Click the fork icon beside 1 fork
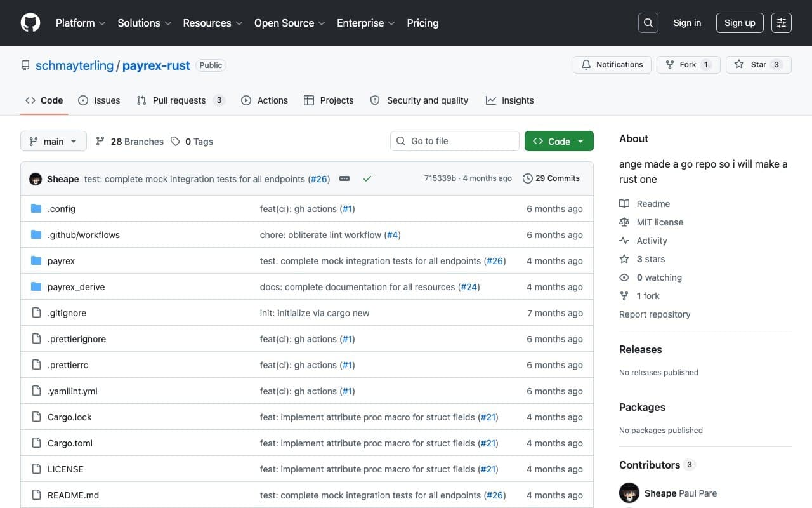Viewport: 812px width, 508px height. point(624,296)
